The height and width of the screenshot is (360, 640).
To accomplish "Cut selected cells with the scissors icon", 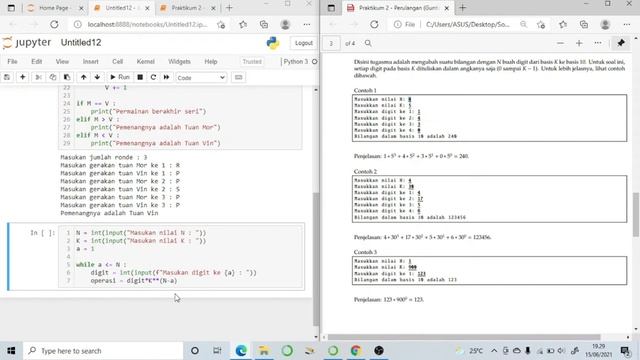I will tap(38, 77).
